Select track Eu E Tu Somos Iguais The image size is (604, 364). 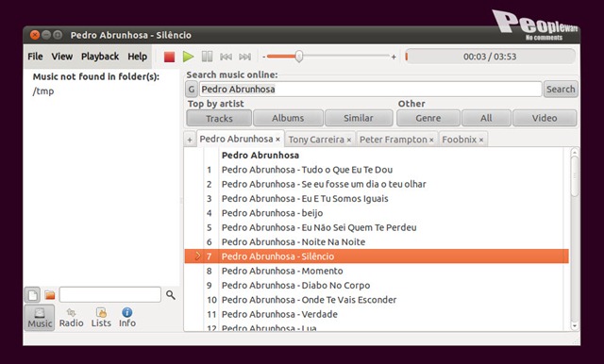pos(377,199)
